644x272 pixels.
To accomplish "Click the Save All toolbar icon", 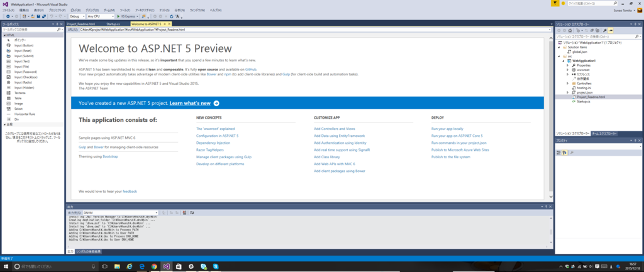I will tap(44, 16).
